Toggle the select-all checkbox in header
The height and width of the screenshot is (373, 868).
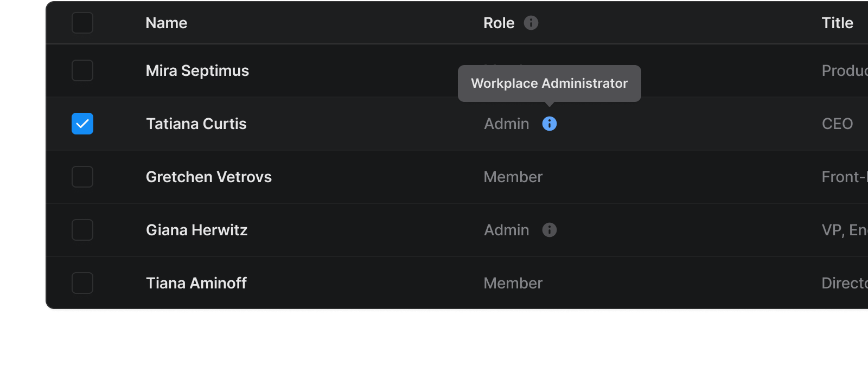82,23
